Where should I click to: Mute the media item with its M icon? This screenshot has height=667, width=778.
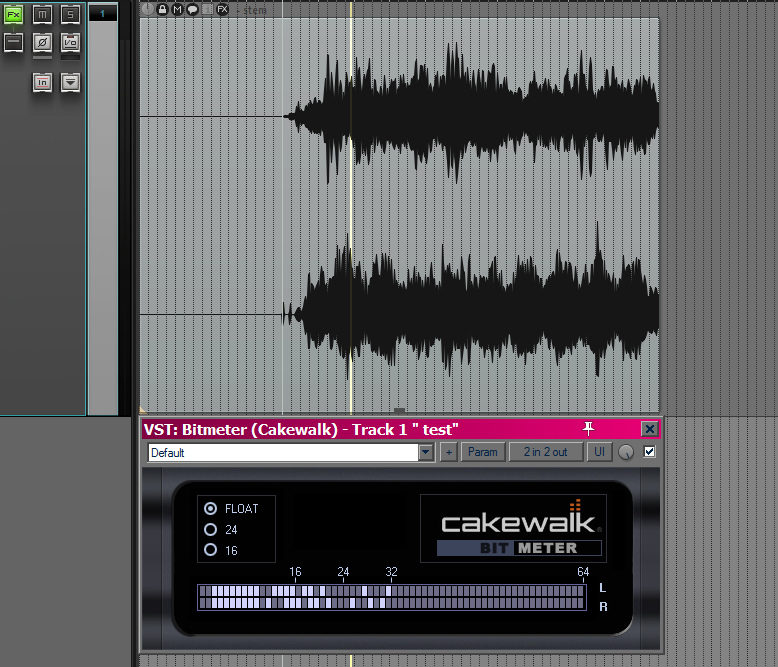coord(177,9)
